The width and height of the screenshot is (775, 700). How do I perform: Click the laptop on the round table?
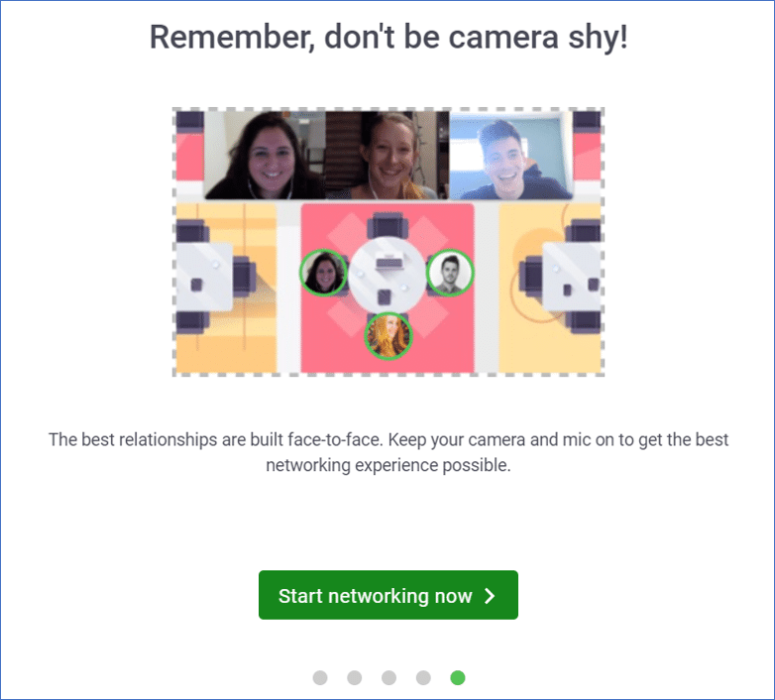click(x=388, y=262)
